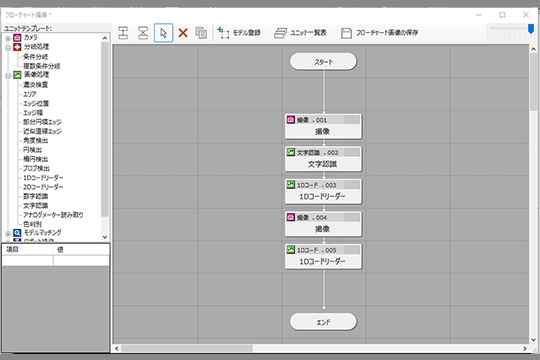Select 数字認識 tree item
The width and height of the screenshot is (540, 360).
[35, 196]
